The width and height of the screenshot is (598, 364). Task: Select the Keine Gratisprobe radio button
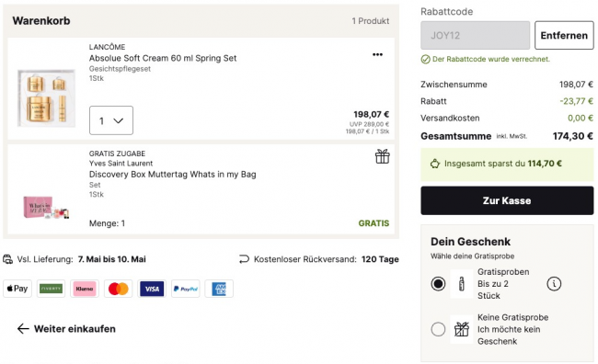click(438, 329)
